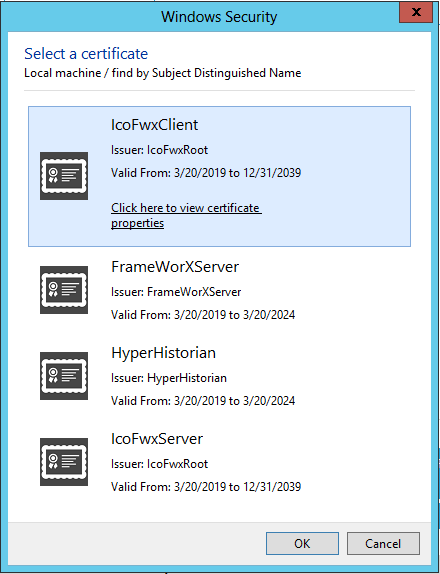
Task: Select the HyperHistorian certificate name
Action: pyautogui.click(x=164, y=353)
